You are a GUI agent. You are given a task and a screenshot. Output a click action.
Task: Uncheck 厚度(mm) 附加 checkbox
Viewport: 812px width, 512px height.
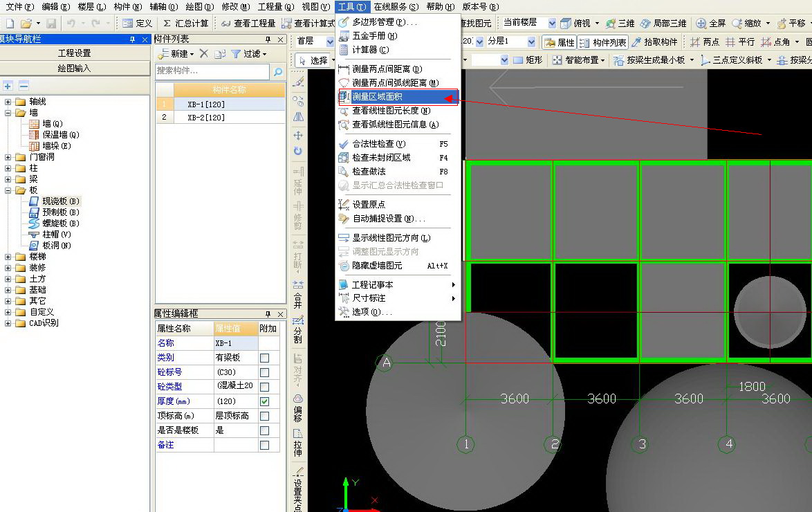click(x=265, y=401)
